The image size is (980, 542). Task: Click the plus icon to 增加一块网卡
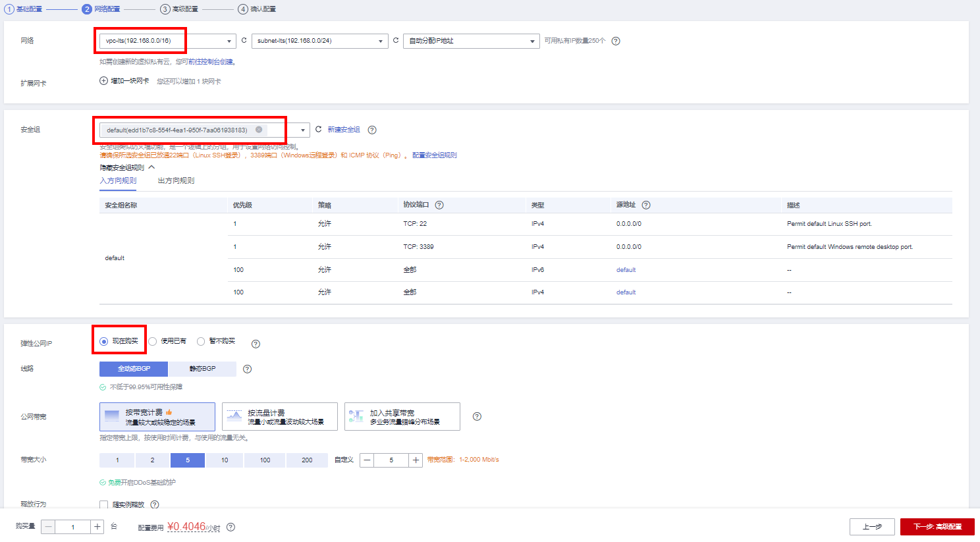[x=103, y=81]
